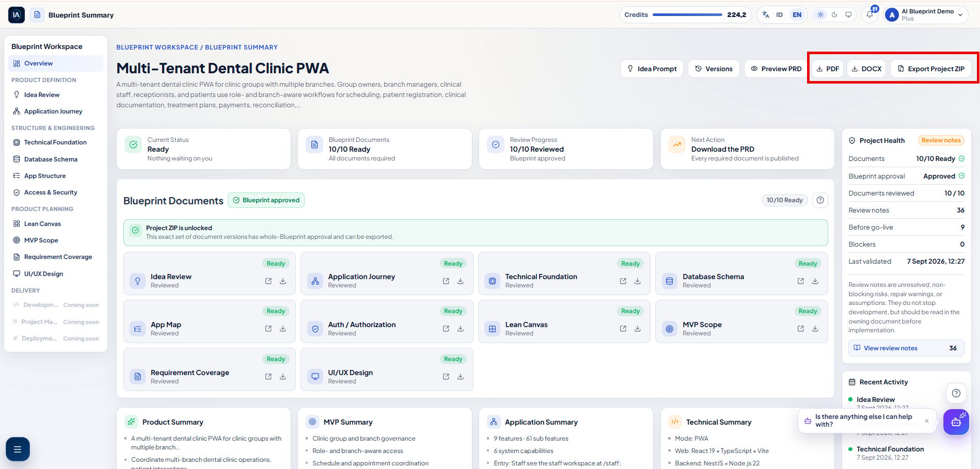
Task: Download the Technical Foundation document
Action: (638, 281)
